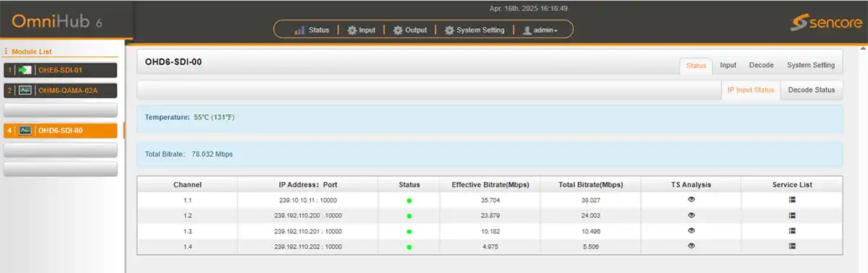Click the OHD6-SDI-00 panel title
Viewport: 868px width, 273px height.
tap(173, 62)
